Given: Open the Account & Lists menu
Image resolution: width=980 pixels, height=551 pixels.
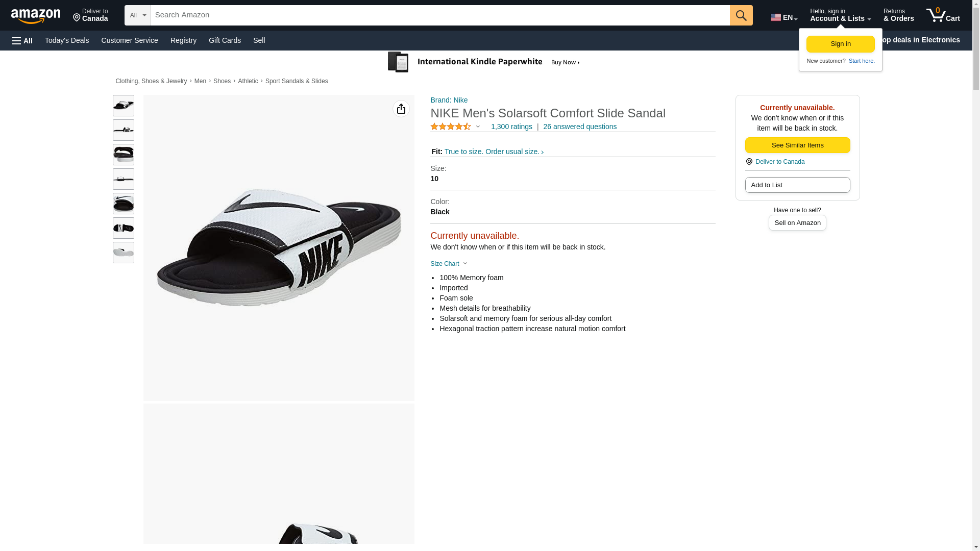Looking at the screenshot, I should [x=840, y=15].
